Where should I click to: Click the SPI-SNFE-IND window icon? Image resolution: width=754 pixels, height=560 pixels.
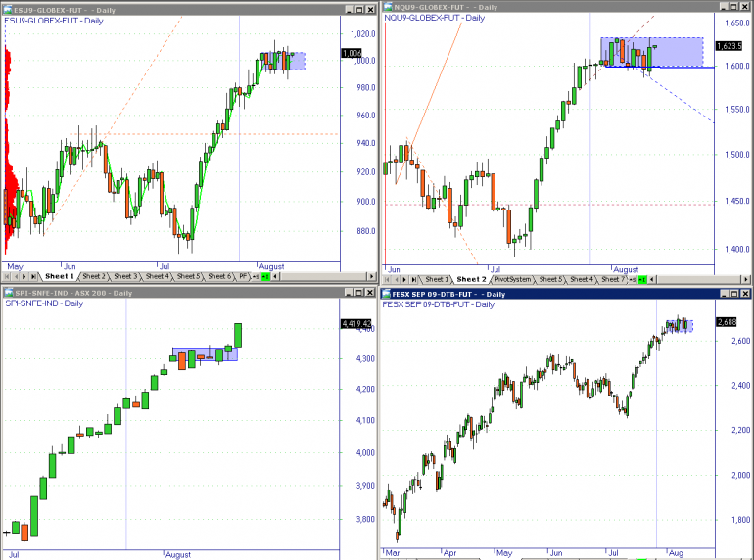(x=9, y=293)
